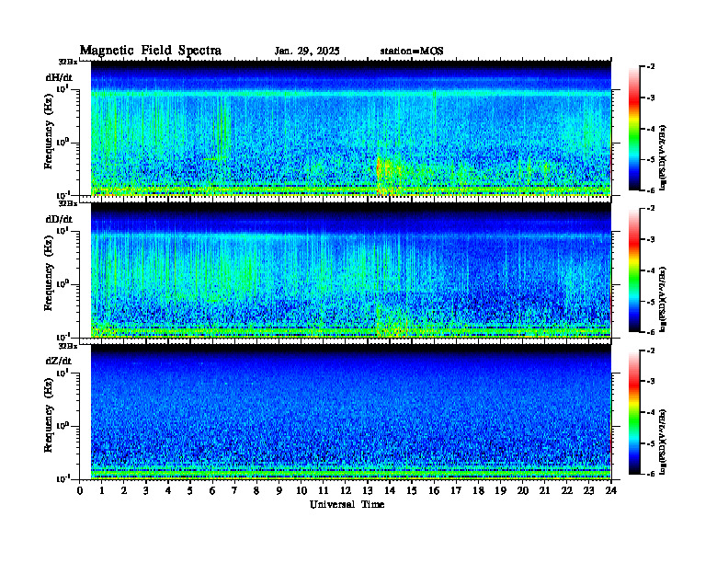Click the dZ/dt spectrogram plot area
The width and height of the screenshot is (728, 563).
click(350, 412)
